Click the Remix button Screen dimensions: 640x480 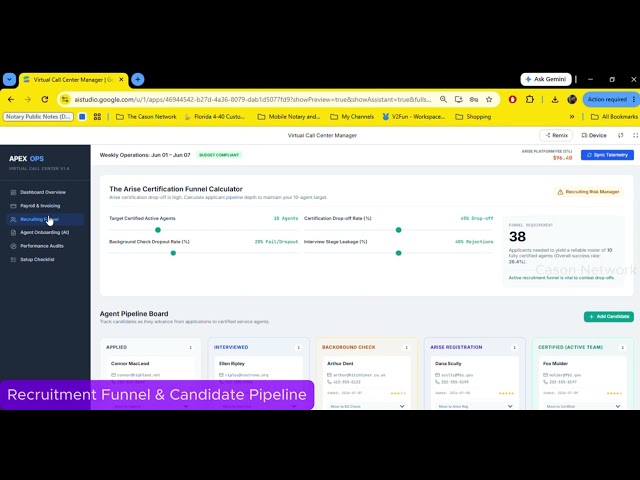coord(556,135)
